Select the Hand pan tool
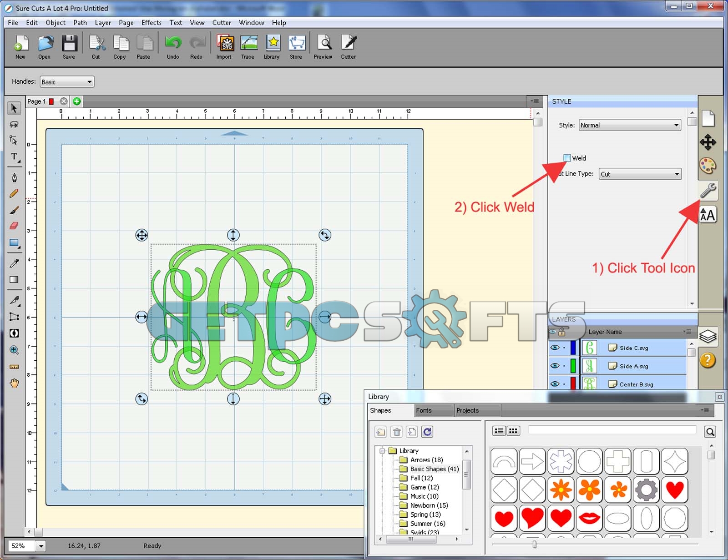Viewport: 728px width, 560px height. pyautogui.click(x=14, y=383)
